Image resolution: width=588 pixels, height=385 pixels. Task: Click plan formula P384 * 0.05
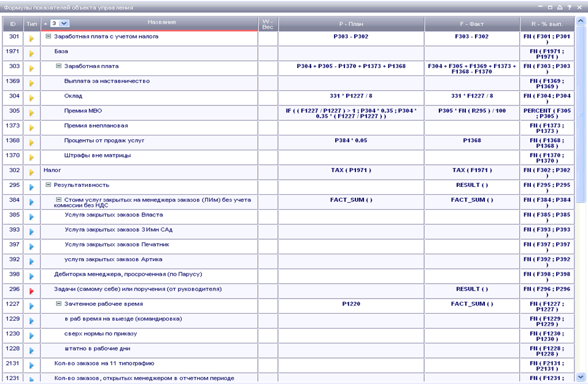(351, 140)
